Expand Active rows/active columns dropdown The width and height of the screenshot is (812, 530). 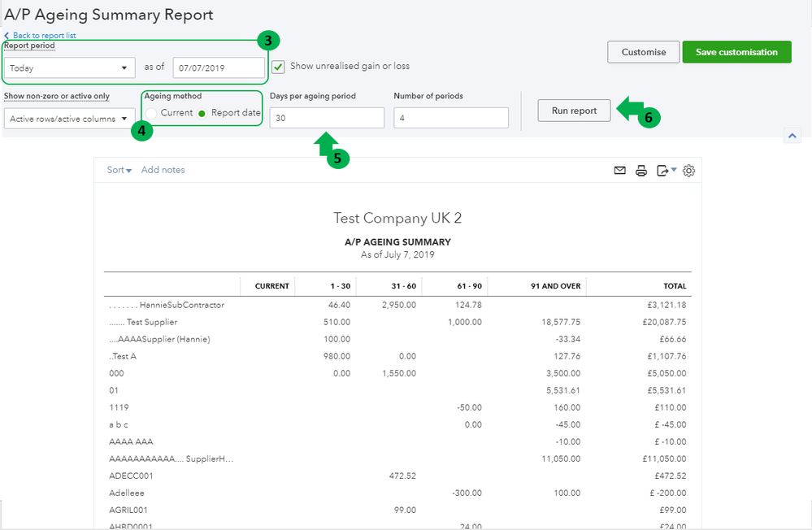click(69, 119)
